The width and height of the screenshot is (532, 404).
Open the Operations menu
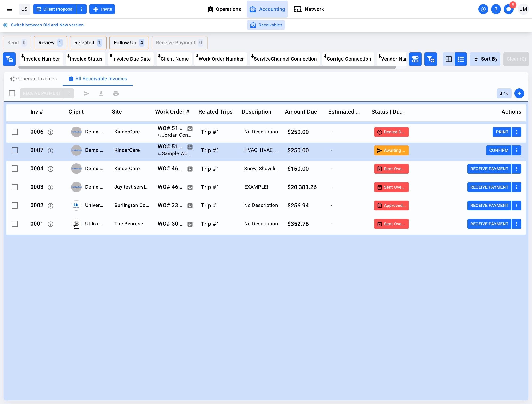tap(224, 9)
